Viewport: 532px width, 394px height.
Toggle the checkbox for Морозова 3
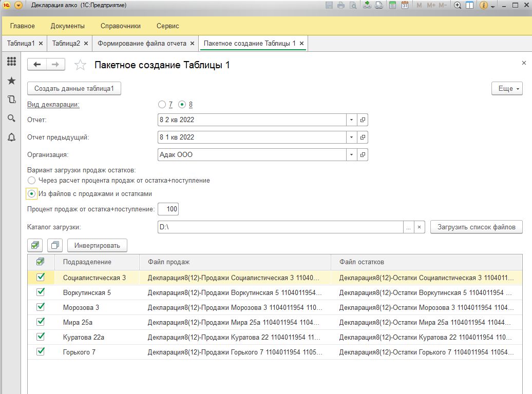coord(41,307)
